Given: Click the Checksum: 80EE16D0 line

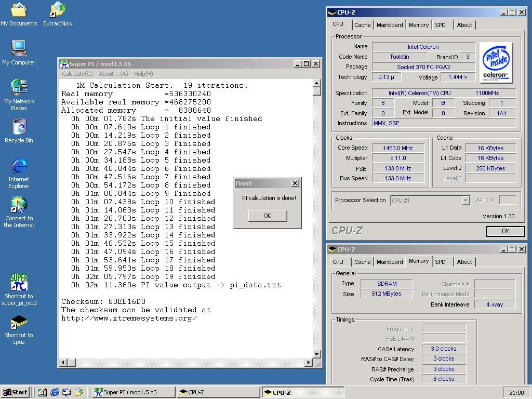Looking at the screenshot, I should point(103,302).
